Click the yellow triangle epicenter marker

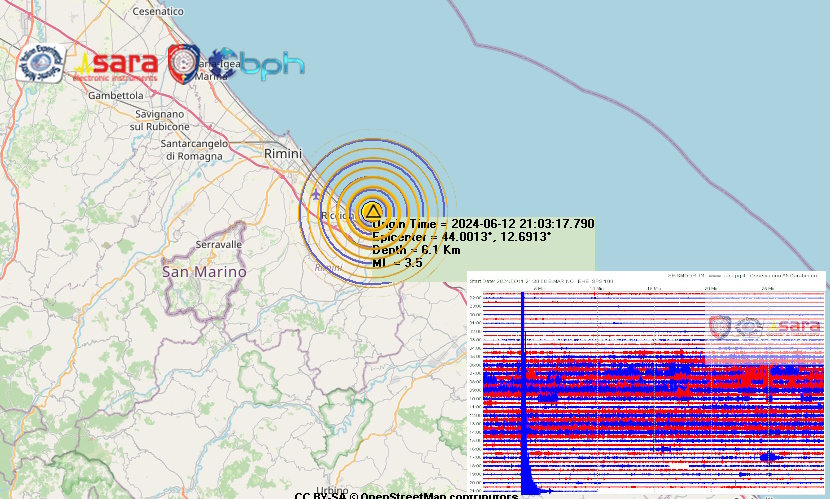pyautogui.click(x=372, y=211)
